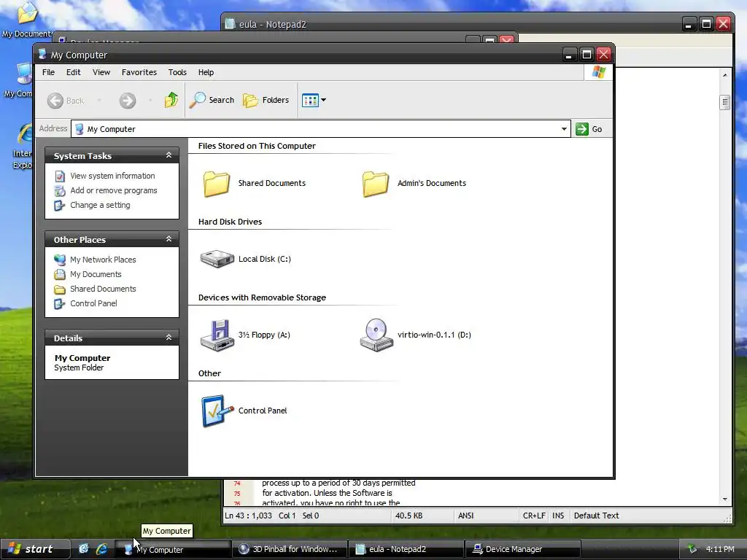
Task: Open the Back history dropdown arrow
Action: pos(99,101)
